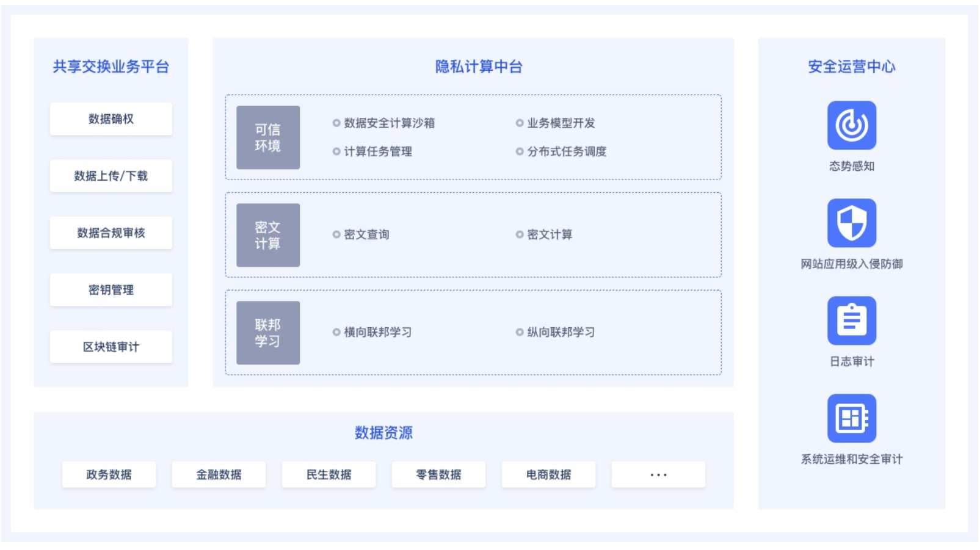The image size is (980, 550).
Task: Open the 区块链审计 item
Action: point(111,347)
